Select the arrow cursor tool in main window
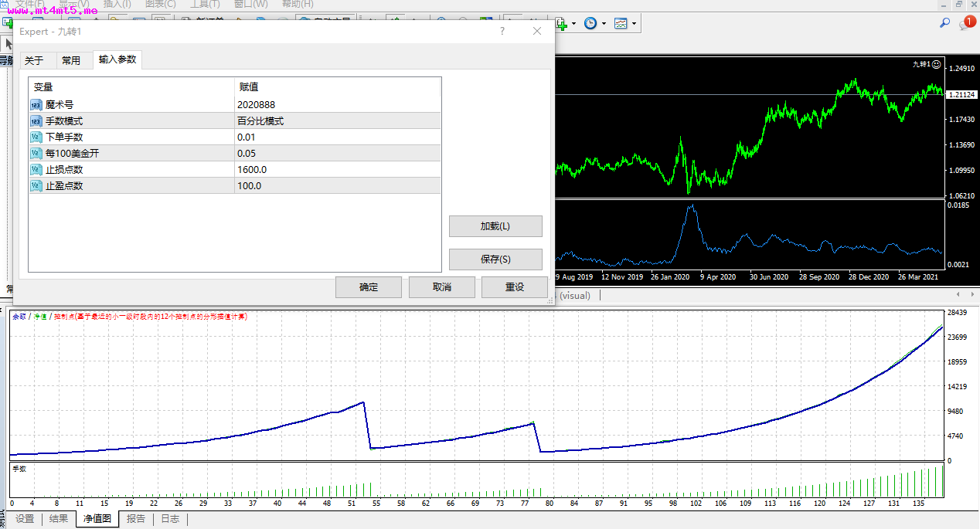 pos(8,45)
